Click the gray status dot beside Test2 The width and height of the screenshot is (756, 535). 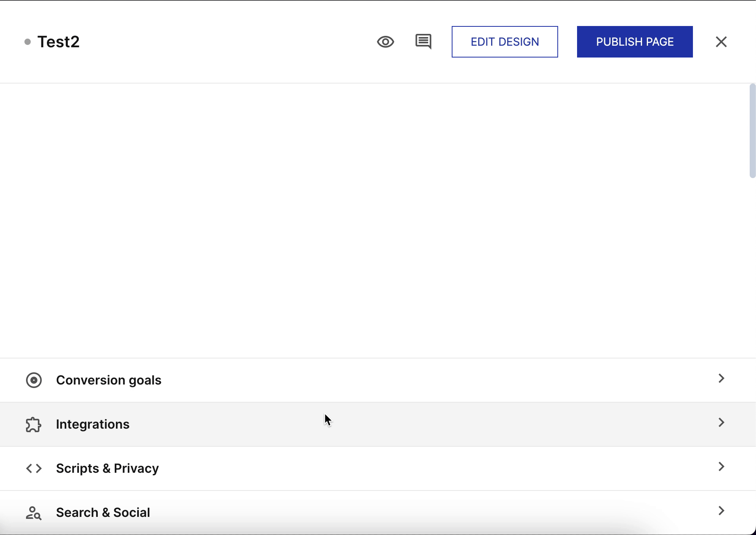click(28, 42)
